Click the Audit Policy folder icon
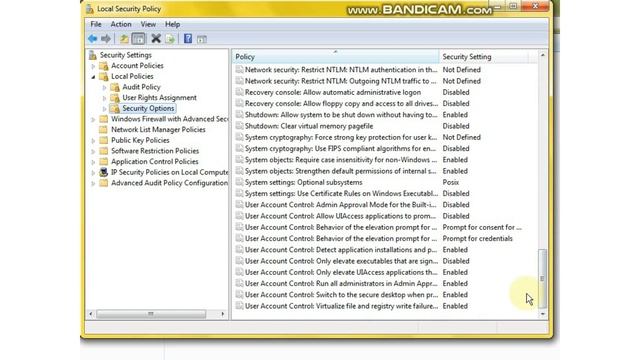640x360 pixels. [115, 87]
